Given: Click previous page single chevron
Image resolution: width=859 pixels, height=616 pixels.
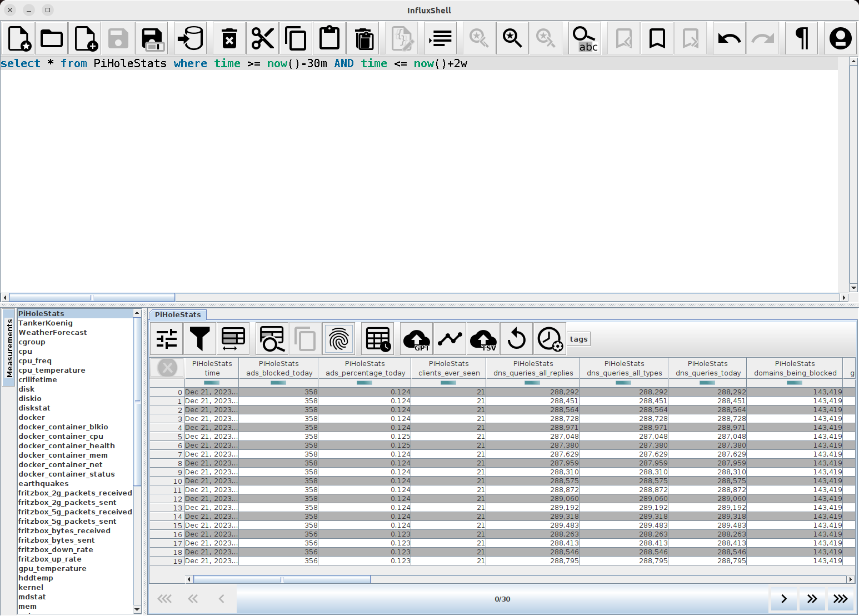Looking at the screenshot, I should click(x=221, y=599).
